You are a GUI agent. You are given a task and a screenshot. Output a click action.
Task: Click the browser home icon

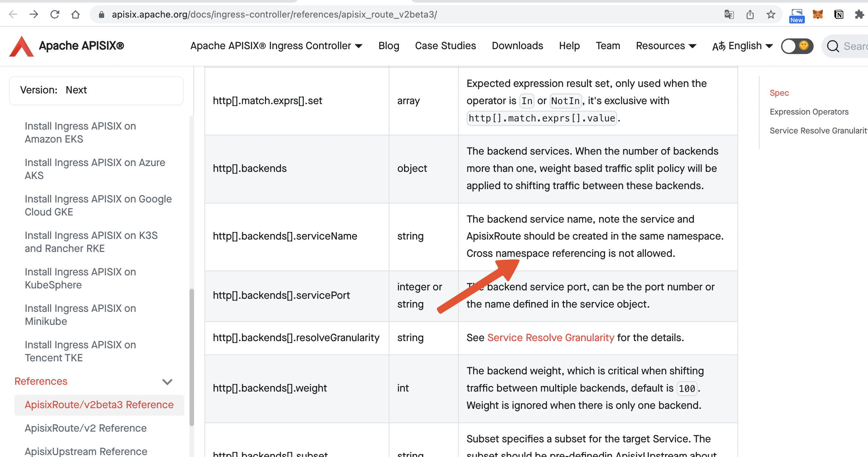(76, 14)
